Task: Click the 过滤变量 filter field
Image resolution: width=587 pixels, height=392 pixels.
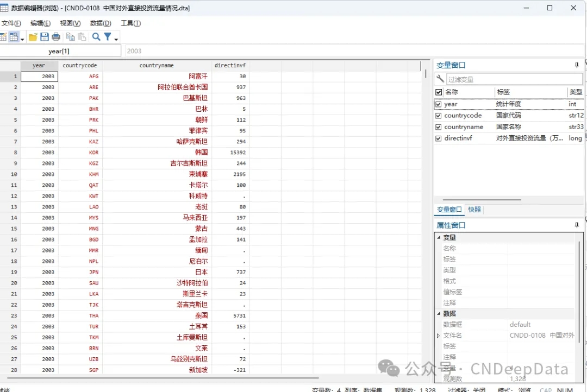Action: [x=514, y=79]
